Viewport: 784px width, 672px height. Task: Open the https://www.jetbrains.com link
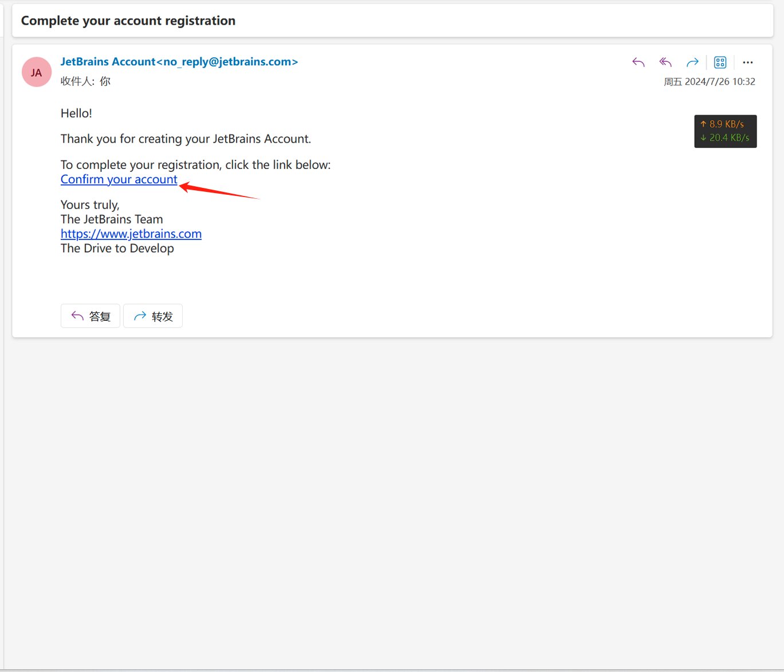131,234
